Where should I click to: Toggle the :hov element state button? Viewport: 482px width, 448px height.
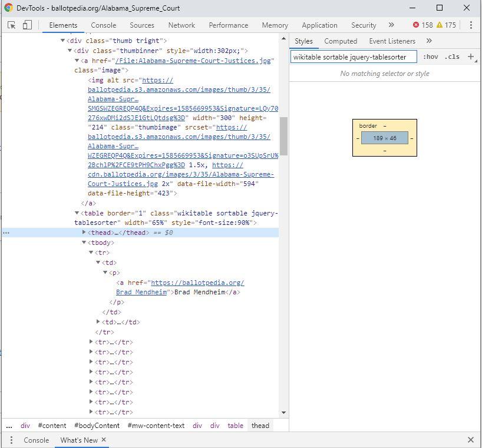(431, 57)
